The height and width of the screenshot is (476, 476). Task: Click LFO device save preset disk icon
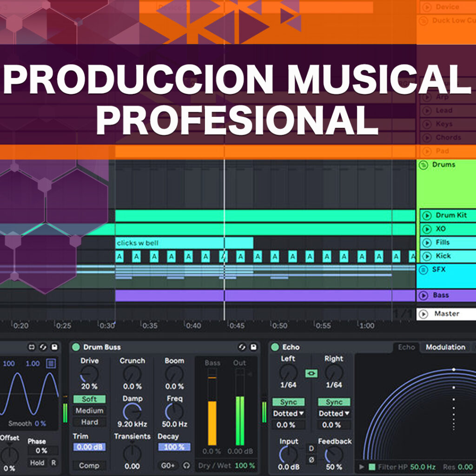[x=54, y=347]
